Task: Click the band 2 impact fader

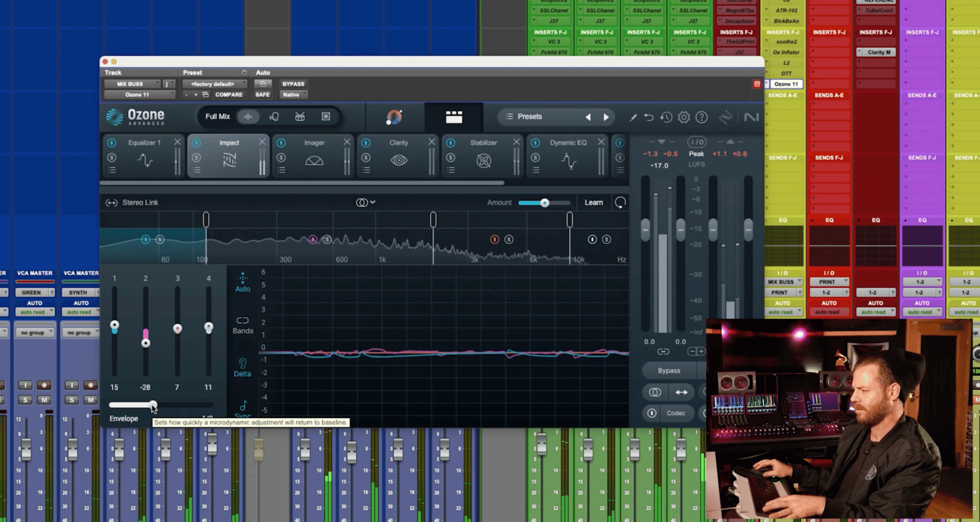Action: tap(145, 343)
